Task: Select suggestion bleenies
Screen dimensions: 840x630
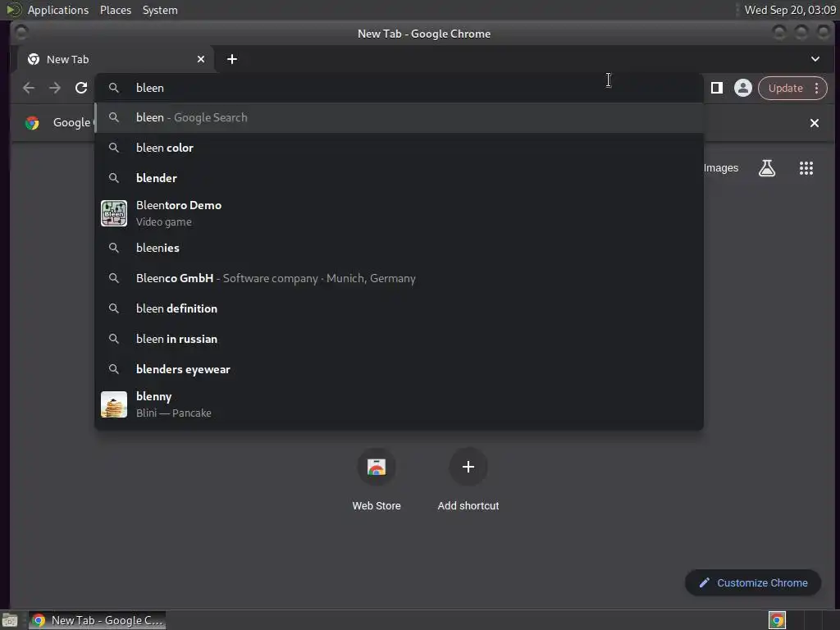Action: point(399,248)
